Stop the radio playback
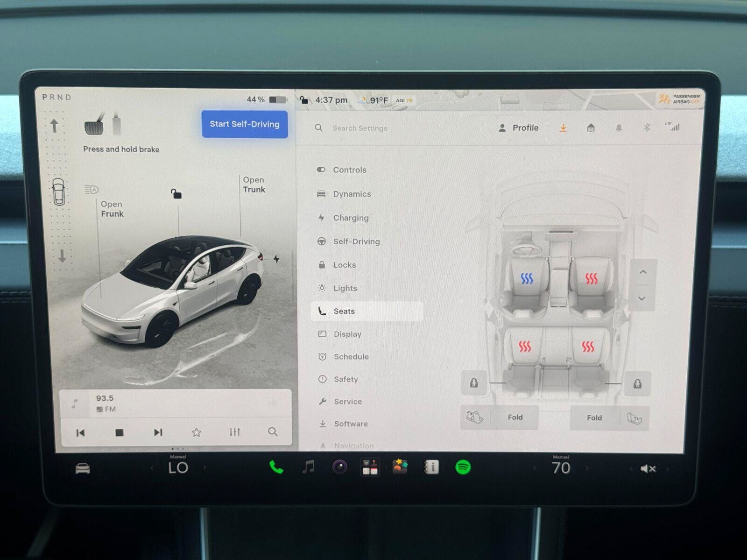Image resolution: width=747 pixels, height=560 pixels. pos(120,432)
